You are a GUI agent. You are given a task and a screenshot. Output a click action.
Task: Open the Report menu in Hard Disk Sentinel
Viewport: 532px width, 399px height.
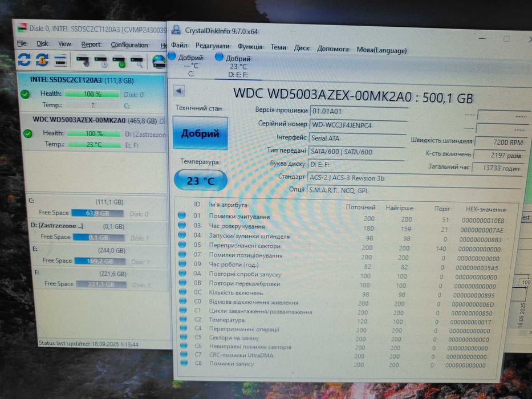pos(91,44)
